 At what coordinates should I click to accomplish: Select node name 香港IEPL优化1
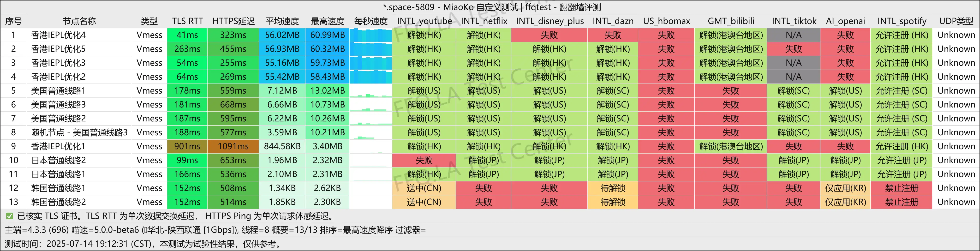tap(58, 146)
